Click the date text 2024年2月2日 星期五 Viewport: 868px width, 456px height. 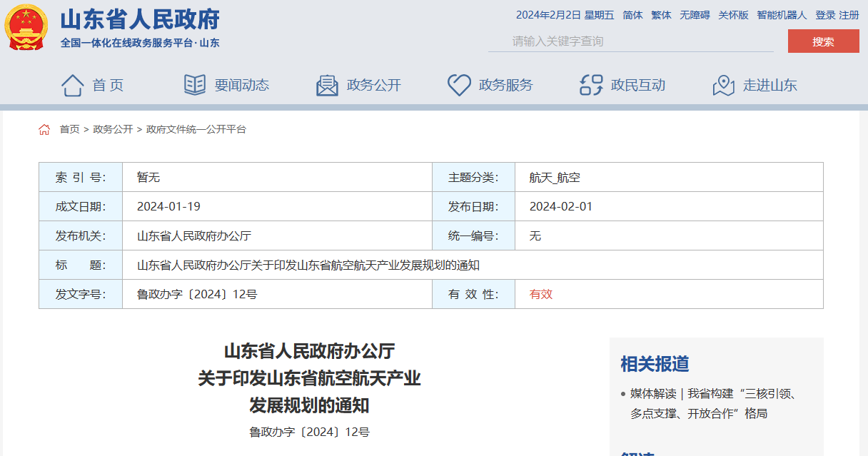click(x=565, y=15)
